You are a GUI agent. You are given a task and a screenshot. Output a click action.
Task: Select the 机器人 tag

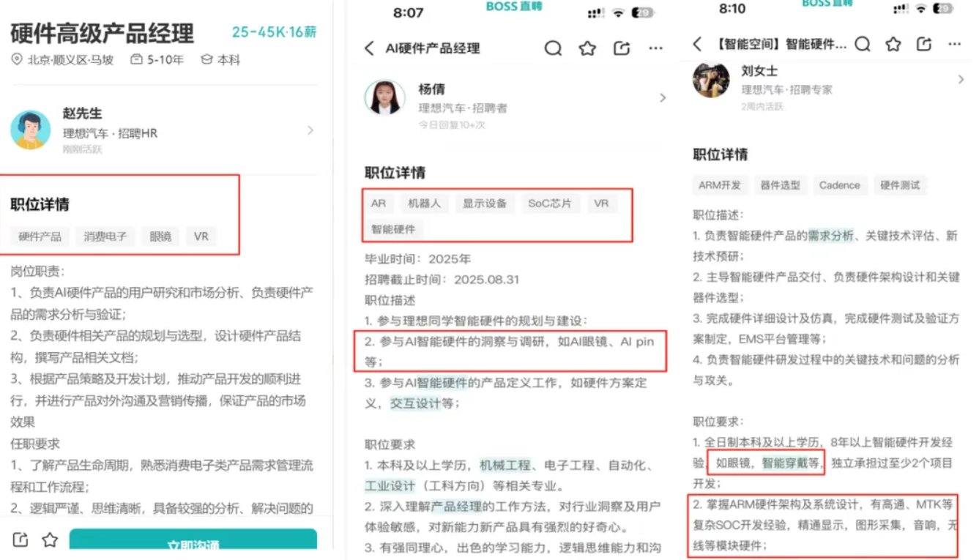pyautogui.click(x=425, y=204)
